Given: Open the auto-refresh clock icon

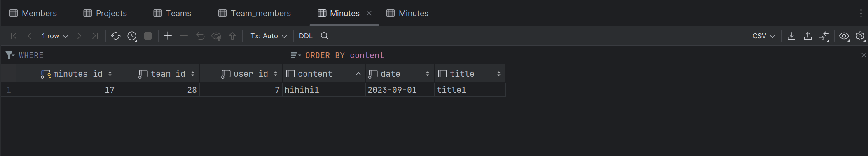Looking at the screenshot, I should [x=132, y=36].
